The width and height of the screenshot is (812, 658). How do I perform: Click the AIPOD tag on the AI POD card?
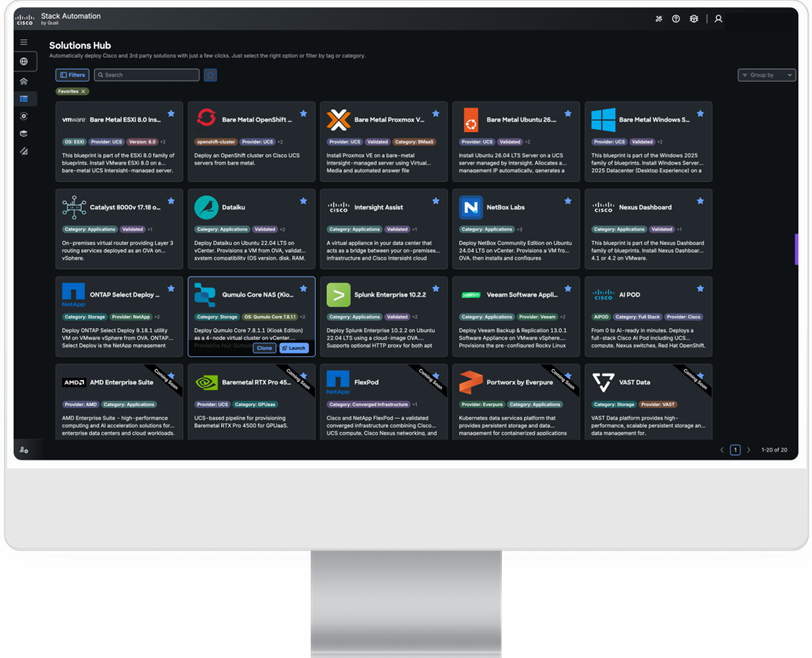pos(601,317)
